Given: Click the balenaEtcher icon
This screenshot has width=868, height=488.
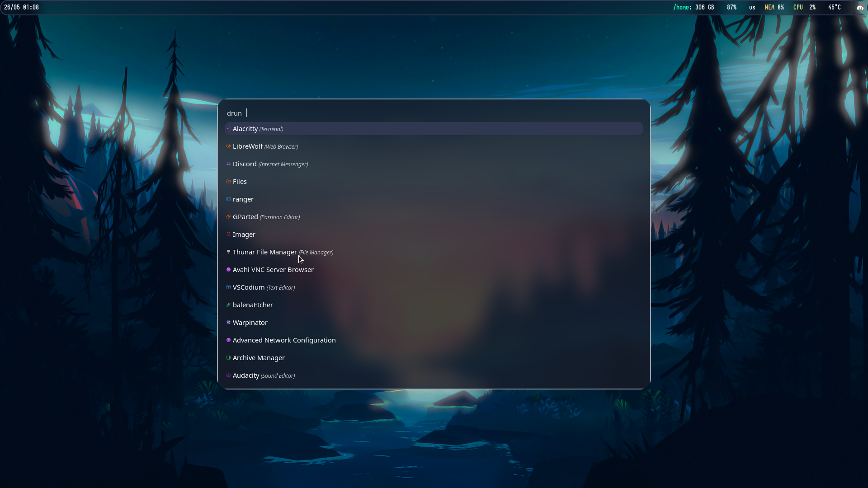Looking at the screenshot, I should [x=228, y=305].
